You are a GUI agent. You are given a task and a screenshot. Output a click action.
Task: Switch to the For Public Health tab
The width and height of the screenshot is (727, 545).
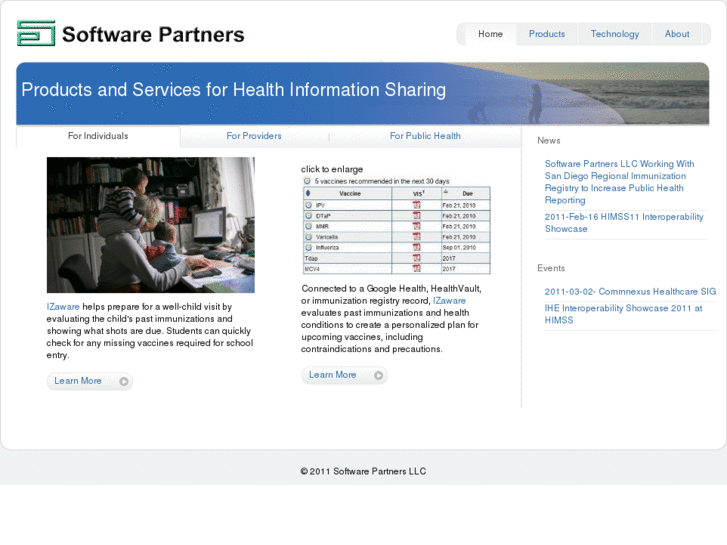coord(425,136)
